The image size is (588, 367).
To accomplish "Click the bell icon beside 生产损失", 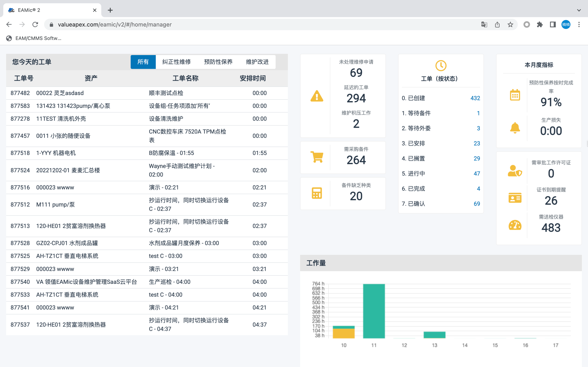I will point(515,128).
